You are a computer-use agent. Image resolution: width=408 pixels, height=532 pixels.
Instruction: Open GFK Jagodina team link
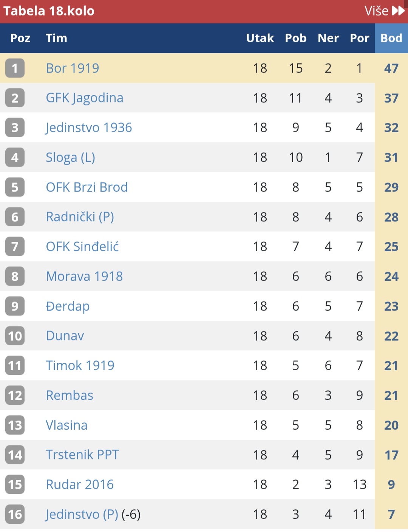(x=84, y=98)
